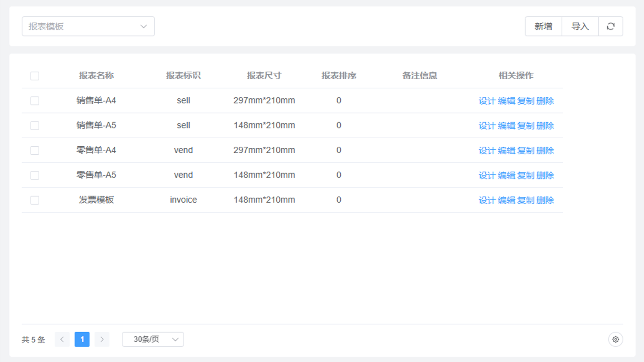Open the 报表模板 dropdown
This screenshot has height=362, width=644.
coord(88,26)
